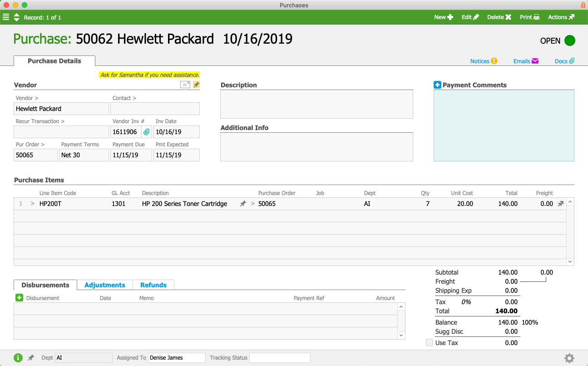Click the pin icon in Vendor header
Viewport: 588px width, 366px height.
(x=196, y=85)
